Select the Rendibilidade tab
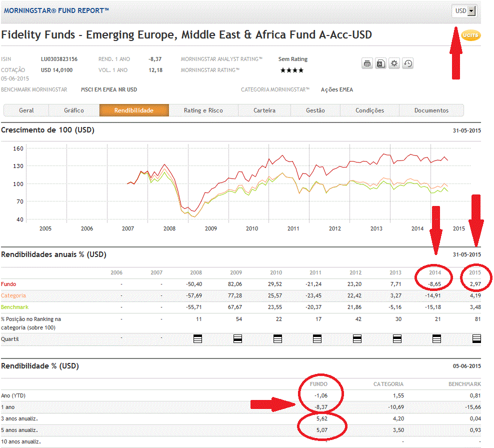 click(x=134, y=110)
